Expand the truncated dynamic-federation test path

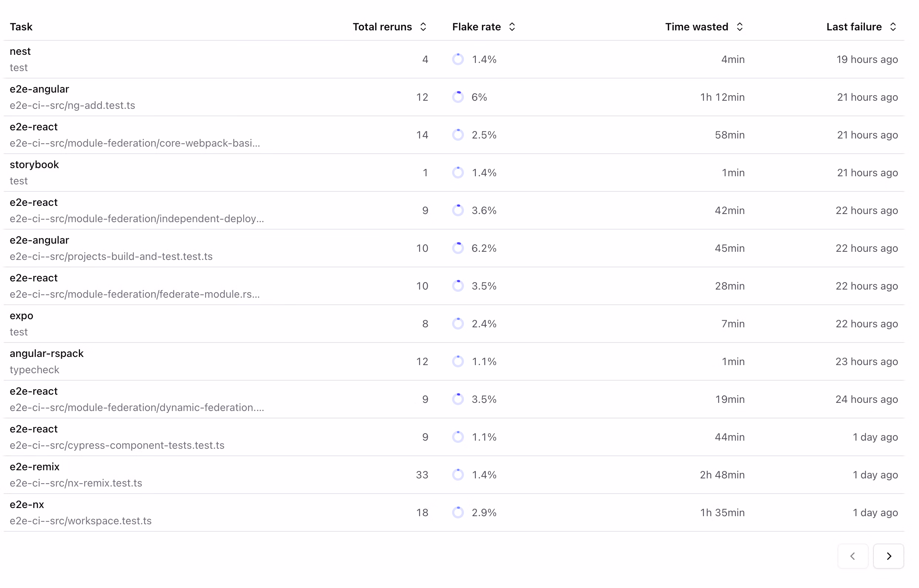(137, 407)
